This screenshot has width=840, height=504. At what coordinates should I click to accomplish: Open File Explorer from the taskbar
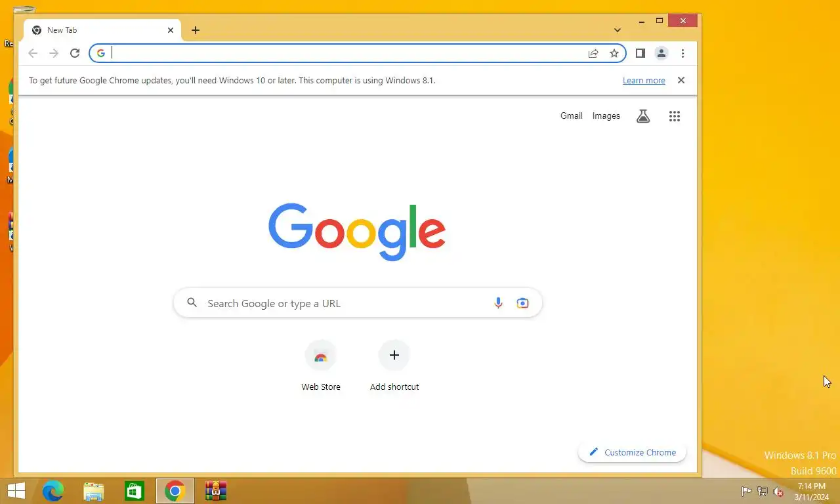click(x=94, y=491)
